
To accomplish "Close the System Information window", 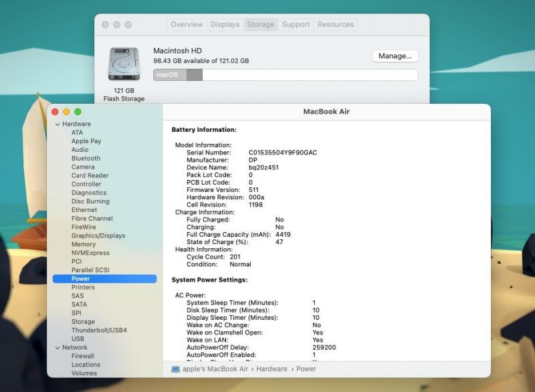I will point(55,112).
